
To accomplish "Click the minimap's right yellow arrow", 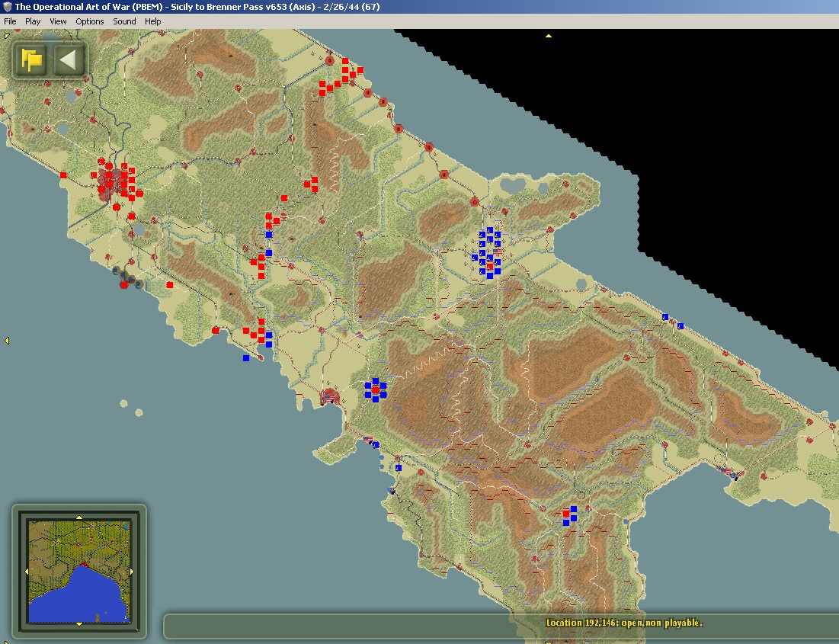I will pos(132,571).
